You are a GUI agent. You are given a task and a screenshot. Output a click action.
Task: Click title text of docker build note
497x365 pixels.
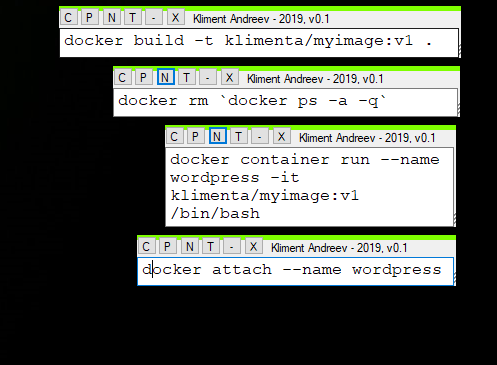pos(261,19)
